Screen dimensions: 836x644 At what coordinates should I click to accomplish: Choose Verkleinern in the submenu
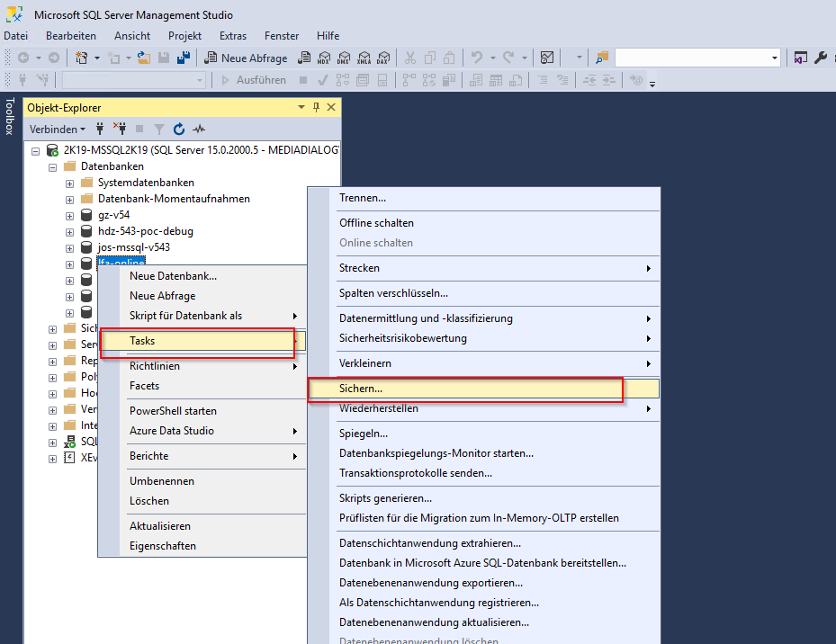coord(483,363)
